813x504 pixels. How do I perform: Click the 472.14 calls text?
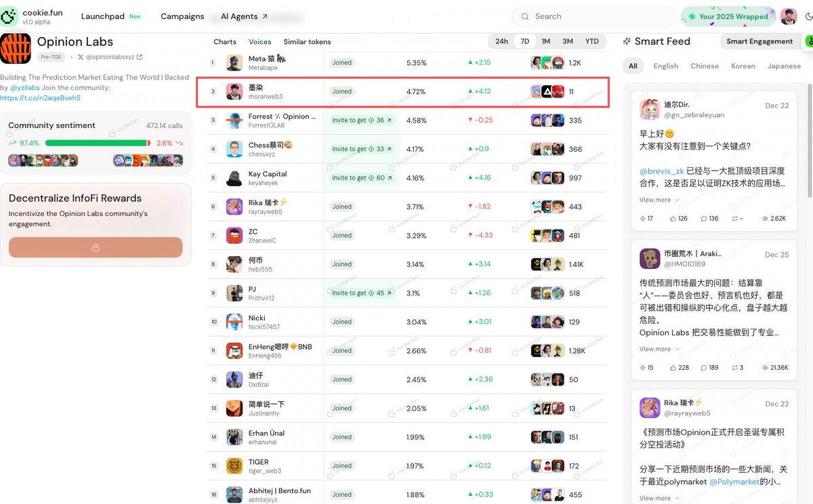[164, 126]
